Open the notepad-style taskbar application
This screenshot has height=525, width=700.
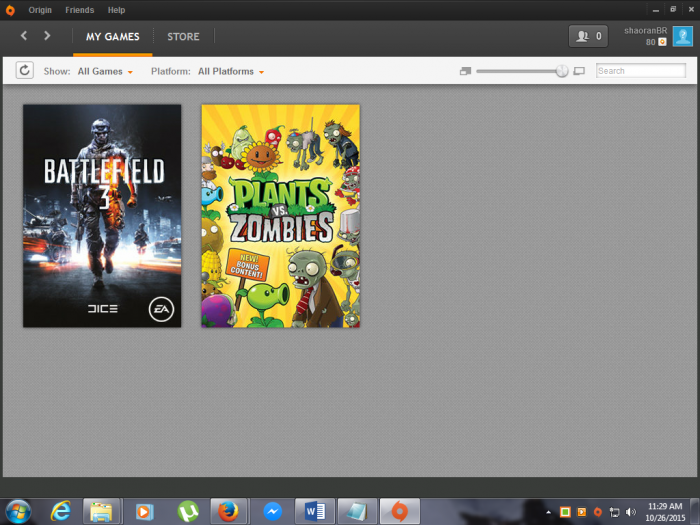pos(357,512)
